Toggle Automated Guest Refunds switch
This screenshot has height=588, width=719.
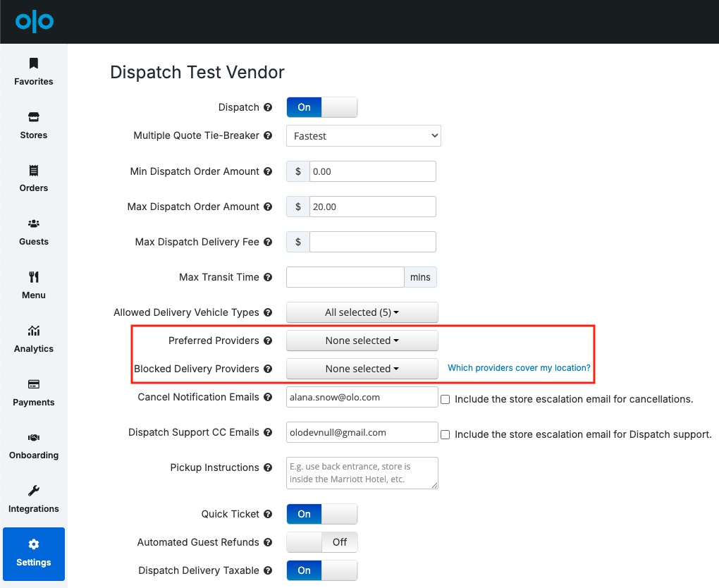click(x=322, y=542)
